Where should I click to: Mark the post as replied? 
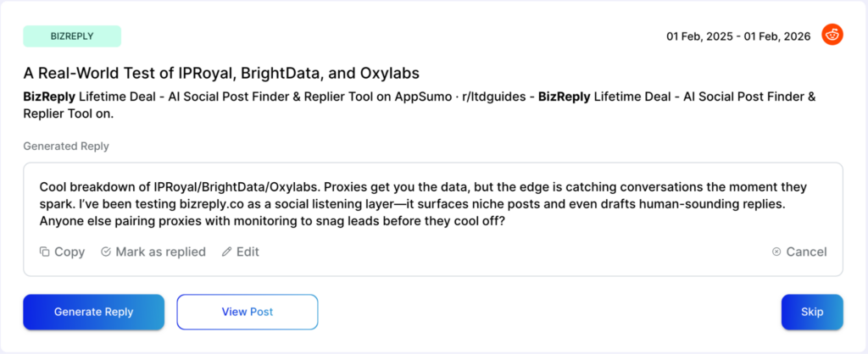153,252
